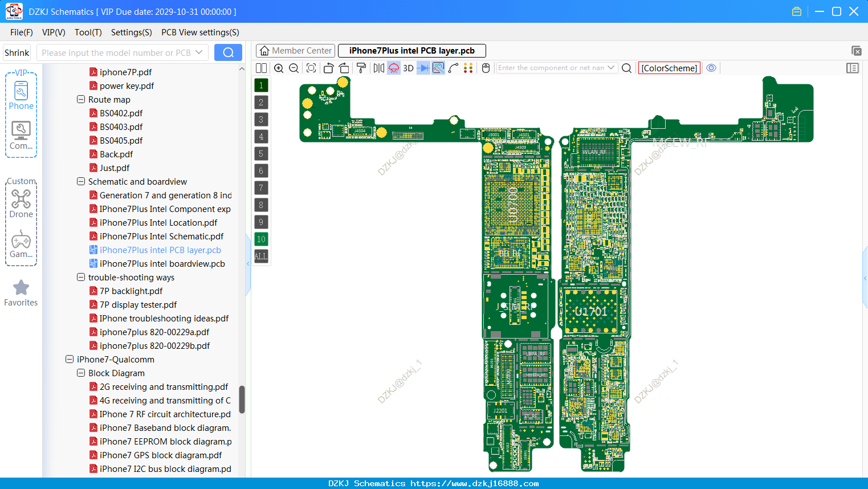This screenshot has height=489, width=868.
Task: Toggle the net routing display tool
Action: (x=438, y=68)
